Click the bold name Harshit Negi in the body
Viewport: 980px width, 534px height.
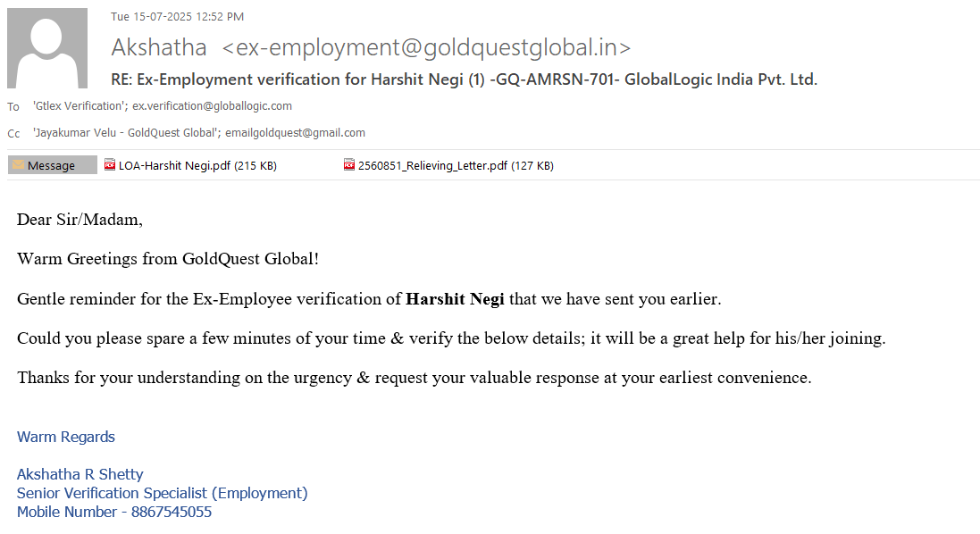(x=455, y=299)
